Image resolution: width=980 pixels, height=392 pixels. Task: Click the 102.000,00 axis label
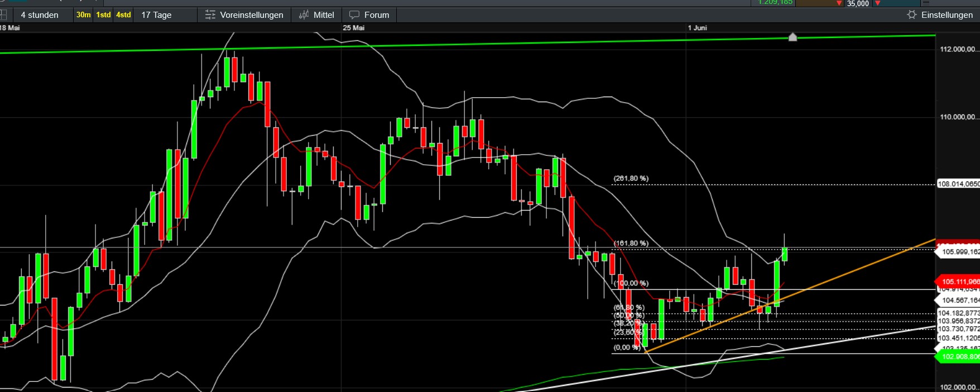click(x=959, y=387)
